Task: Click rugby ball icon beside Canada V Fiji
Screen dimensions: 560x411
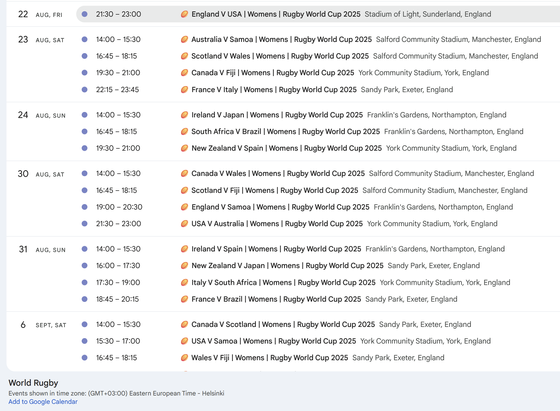Action: (x=184, y=73)
